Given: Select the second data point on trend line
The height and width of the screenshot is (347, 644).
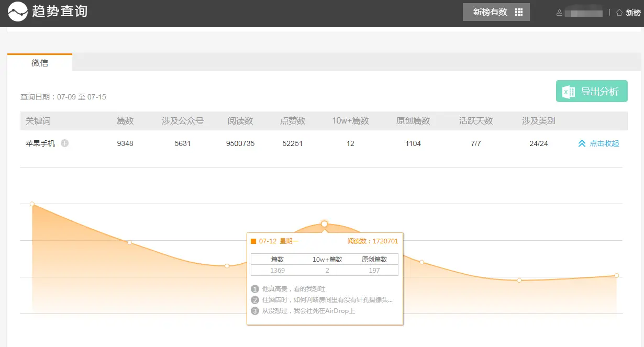Looking at the screenshot, I should tap(129, 242).
